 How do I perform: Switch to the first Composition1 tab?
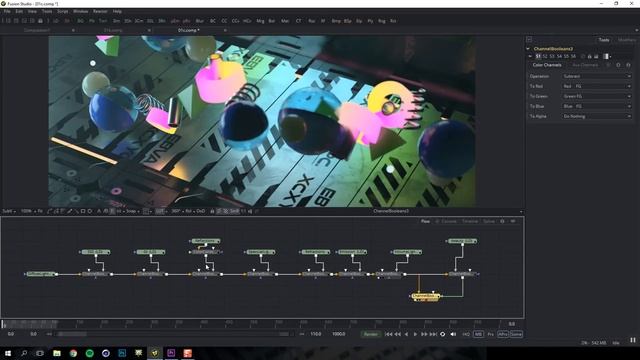(37, 30)
